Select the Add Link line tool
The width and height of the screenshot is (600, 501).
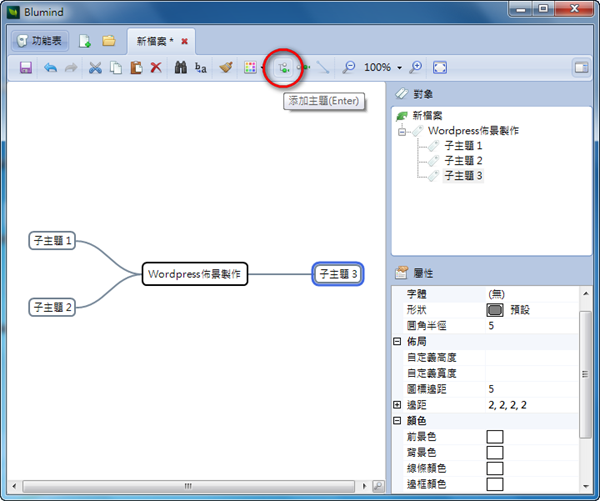[323, 67]
